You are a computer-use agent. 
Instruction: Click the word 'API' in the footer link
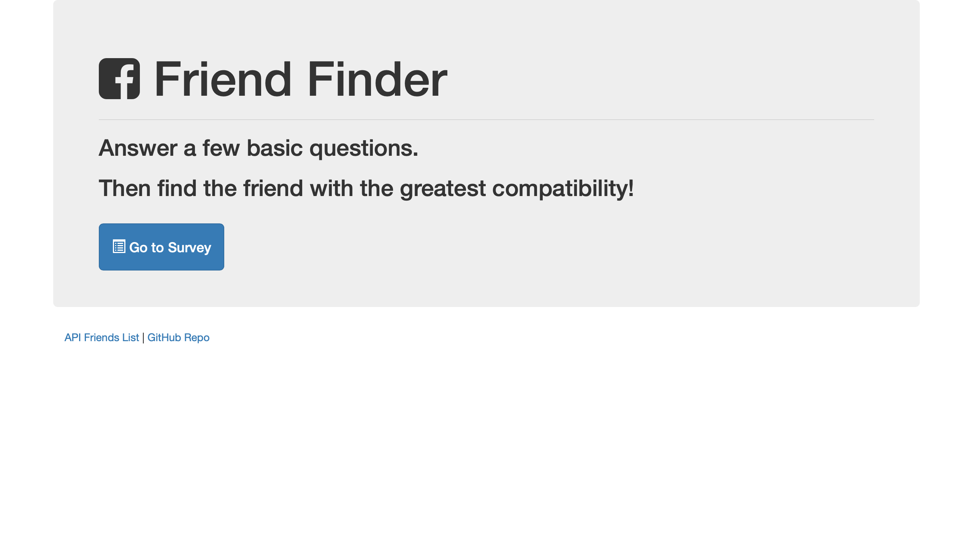click(72, 337)
